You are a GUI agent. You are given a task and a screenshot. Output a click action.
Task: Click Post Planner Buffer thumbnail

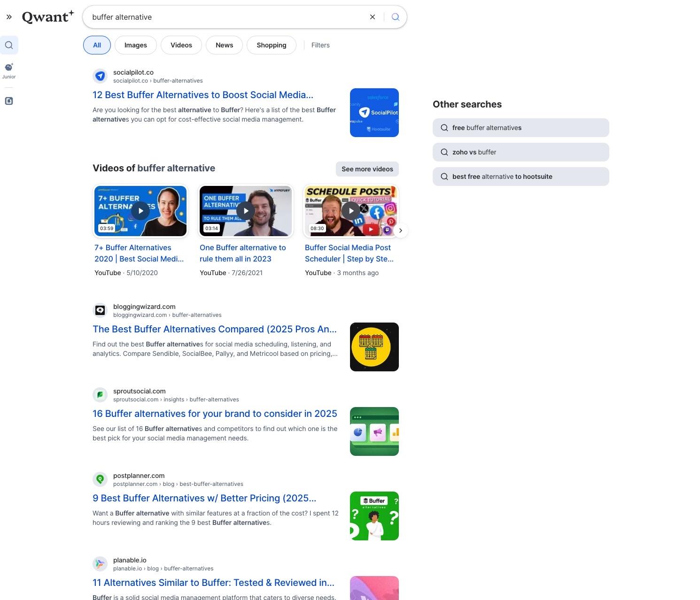click(x=374, y=516)
